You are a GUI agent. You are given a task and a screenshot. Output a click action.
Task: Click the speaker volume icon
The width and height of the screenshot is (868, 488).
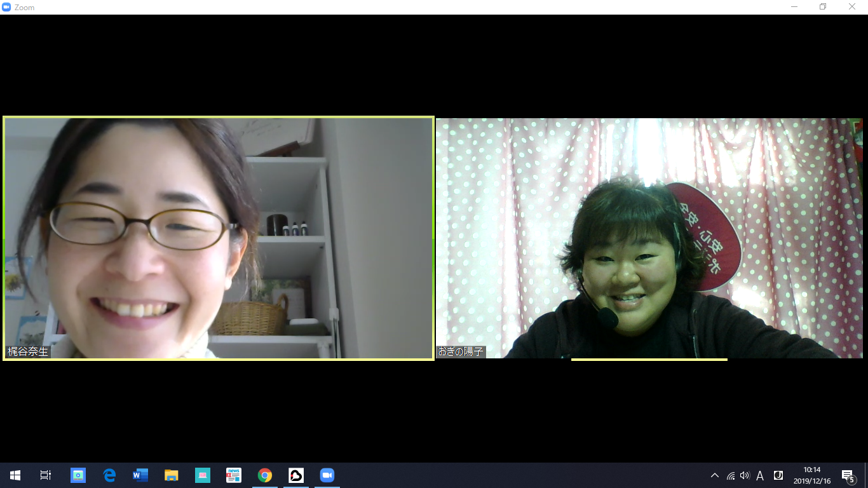745,476
